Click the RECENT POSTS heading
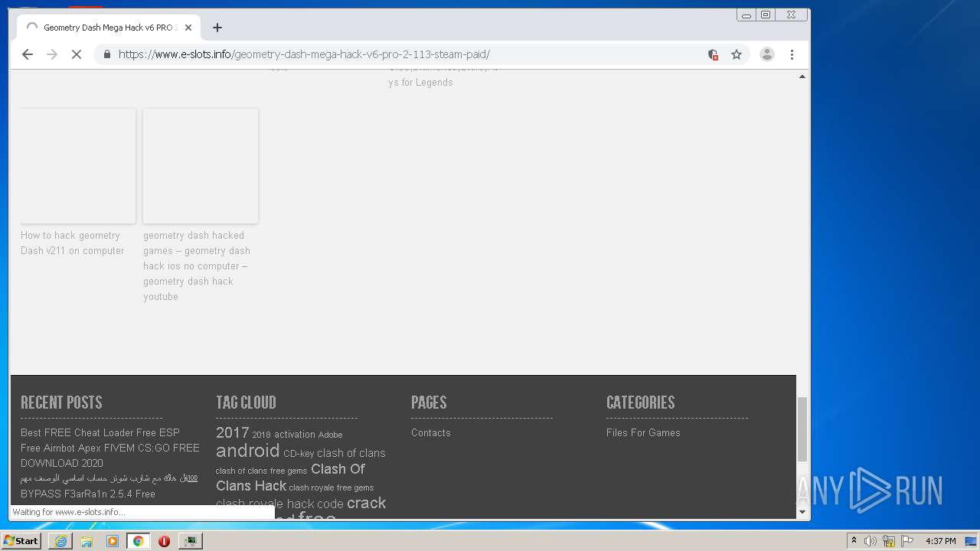 [x=61, y=403]
